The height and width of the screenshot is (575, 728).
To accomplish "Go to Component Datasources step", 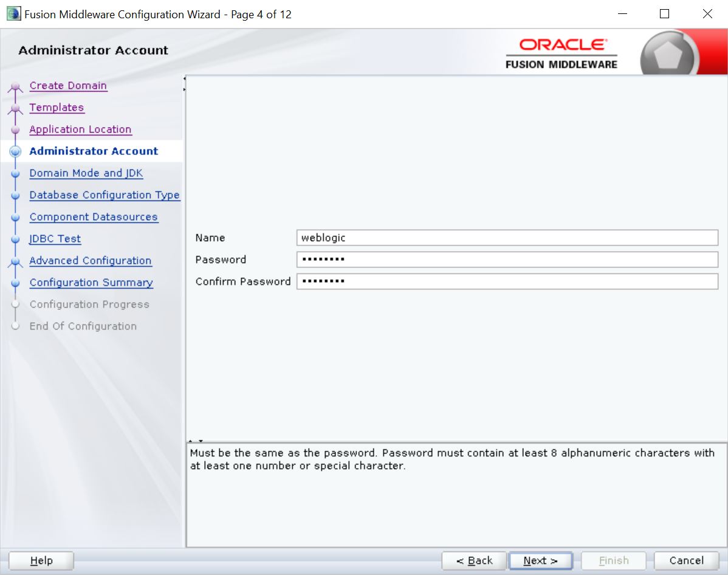I will (x=94, y=217).
